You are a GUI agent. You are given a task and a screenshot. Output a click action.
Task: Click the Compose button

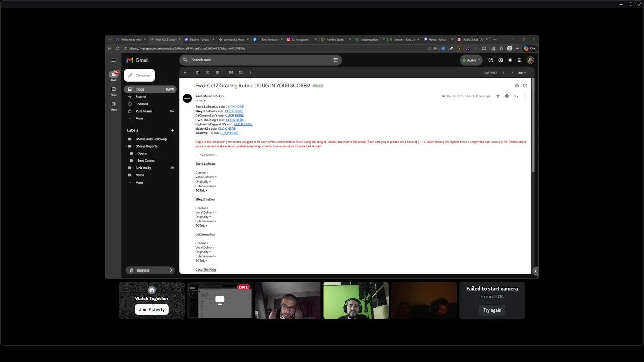139,75
